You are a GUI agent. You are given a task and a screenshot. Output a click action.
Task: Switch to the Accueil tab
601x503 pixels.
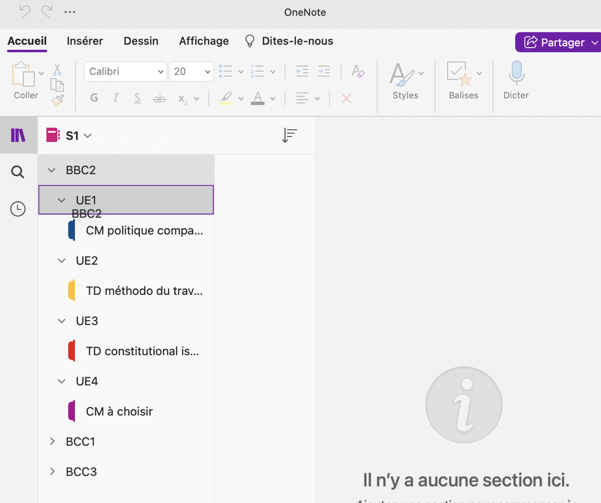click(27, 41)
